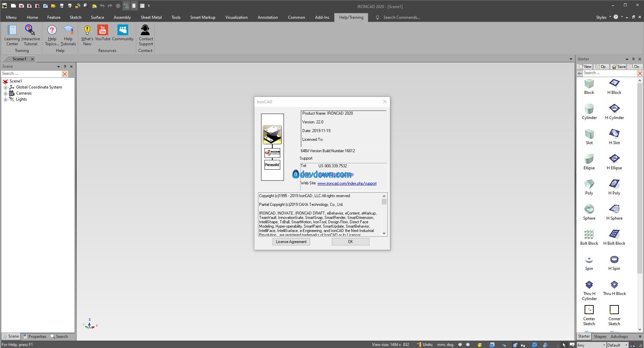Select the H Slot shape

click(614, 137)
